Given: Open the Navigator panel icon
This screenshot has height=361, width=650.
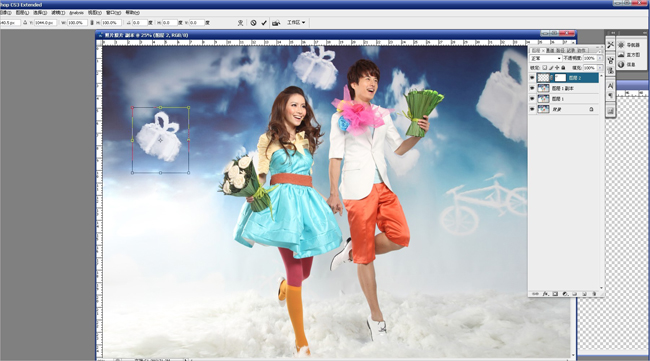Looking at the screenshot, I should (621, 45).
